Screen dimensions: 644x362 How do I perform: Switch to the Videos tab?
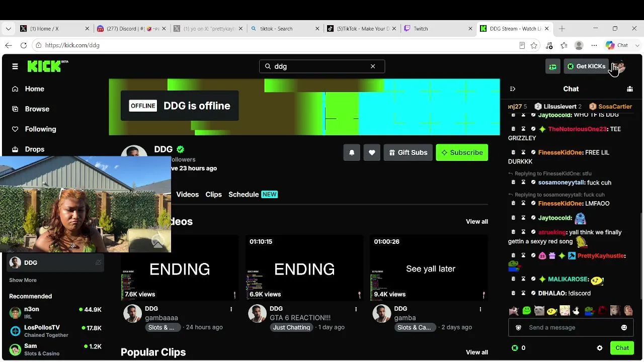[188, 195]
